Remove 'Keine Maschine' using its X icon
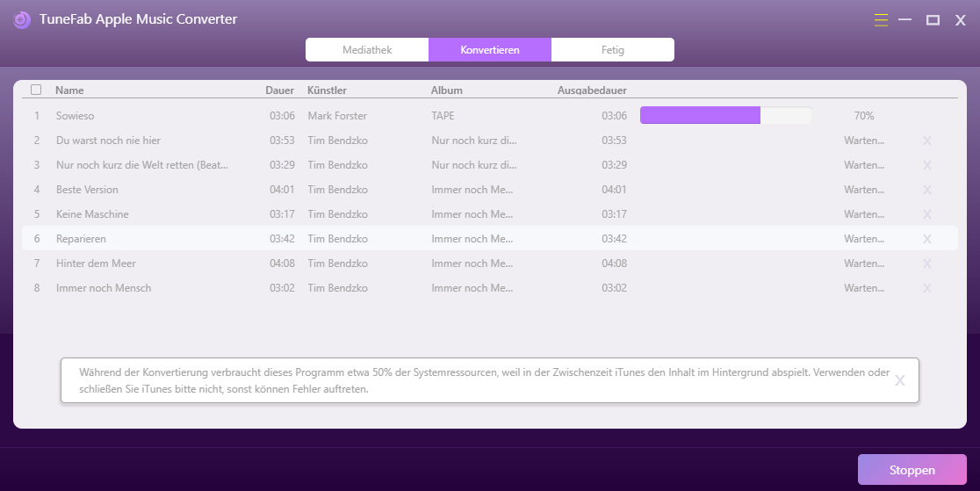The height and width of the screenshot is (491, 980). pos(927,214)
